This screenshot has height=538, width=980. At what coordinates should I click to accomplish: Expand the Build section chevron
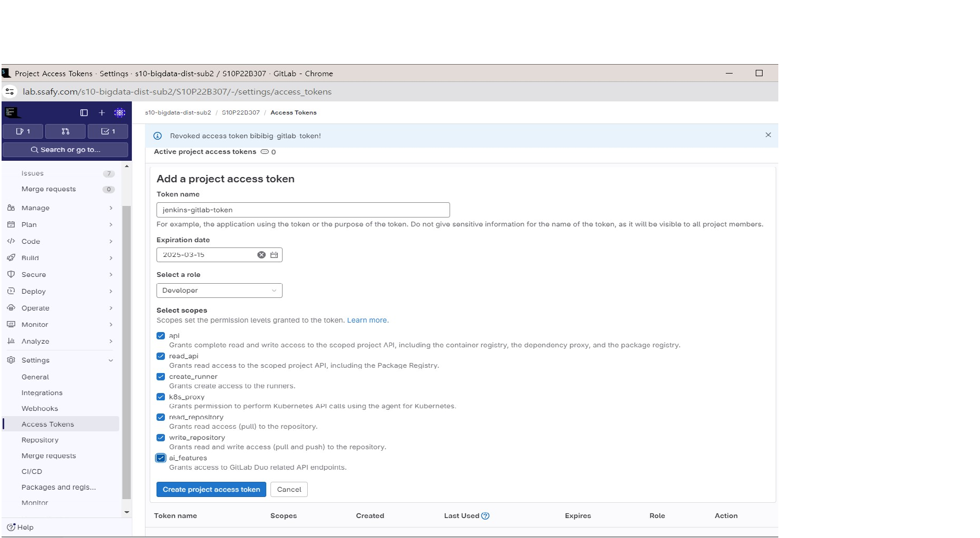point(111,258)
